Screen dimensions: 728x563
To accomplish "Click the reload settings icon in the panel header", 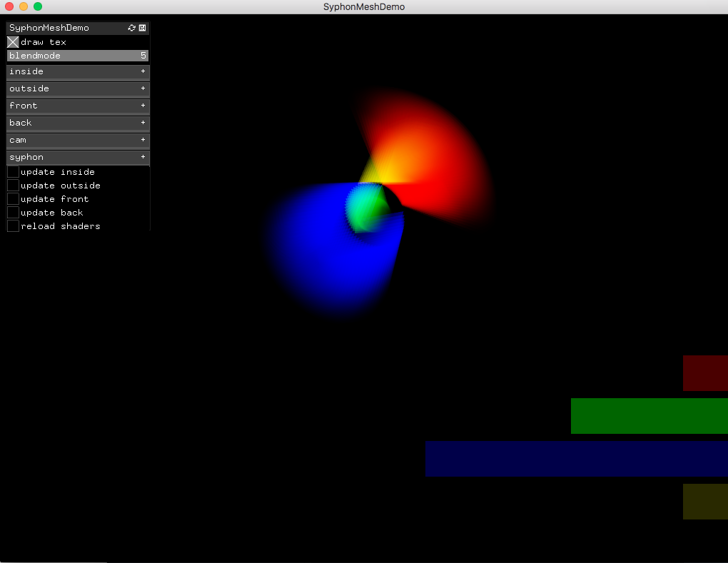I will [131, 28].
